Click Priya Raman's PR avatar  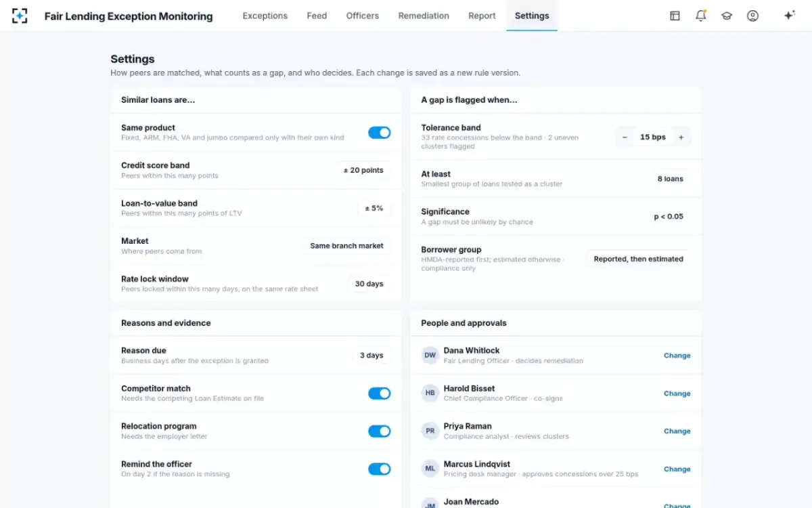[430, 431]
